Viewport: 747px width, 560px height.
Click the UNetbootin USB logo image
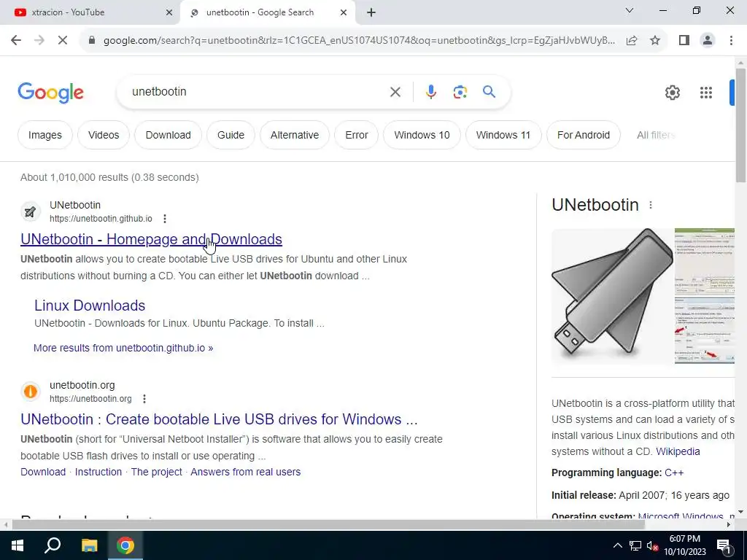click(x=612, y=296)
